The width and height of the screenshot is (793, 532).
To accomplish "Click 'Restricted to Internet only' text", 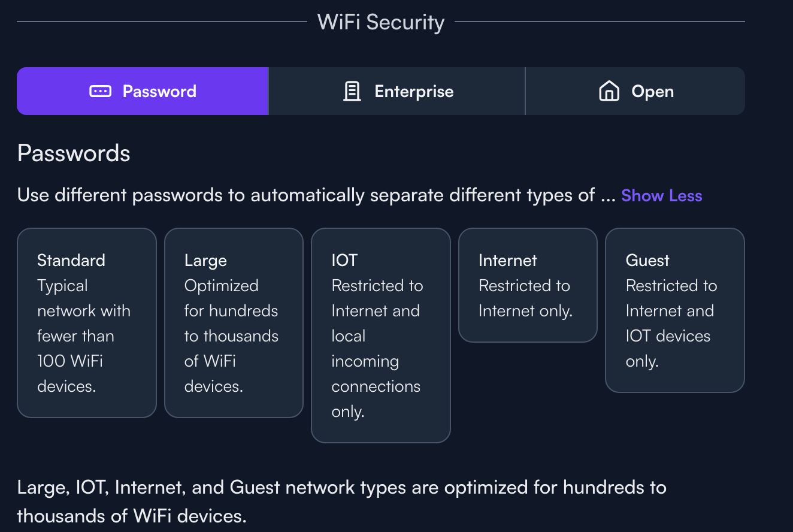I will (526, 298).
